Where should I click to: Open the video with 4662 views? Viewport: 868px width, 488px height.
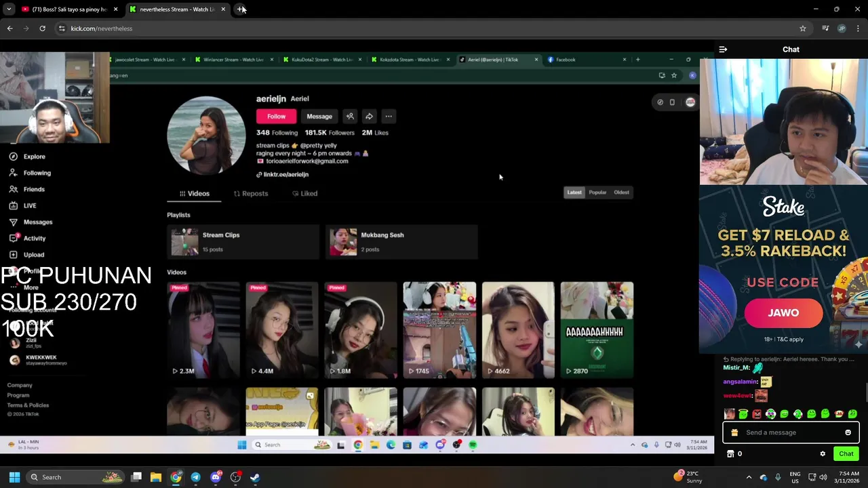pyautogui.click(x=518, y=330)
